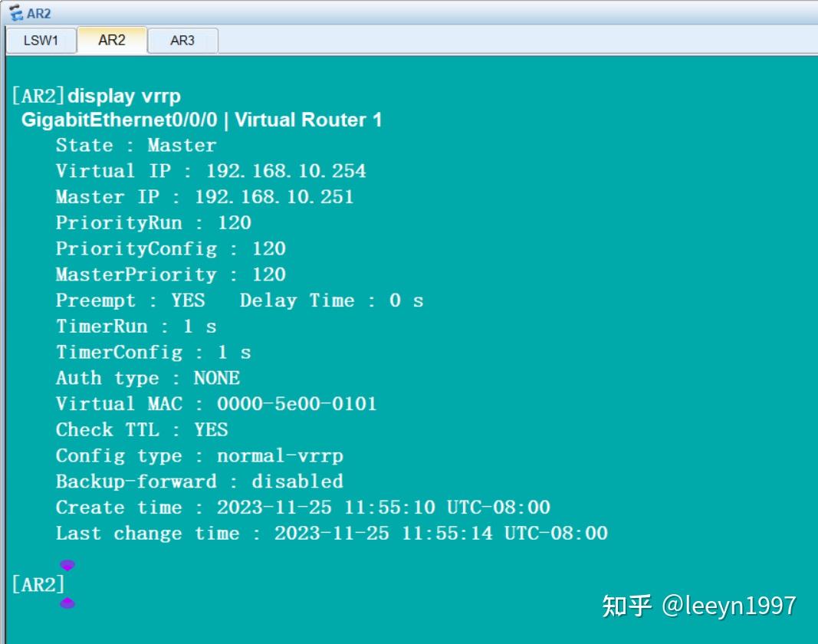Click the Virtual MAC 0000-5e00-0101 value
818x644 pixels.
click(297, 404)
